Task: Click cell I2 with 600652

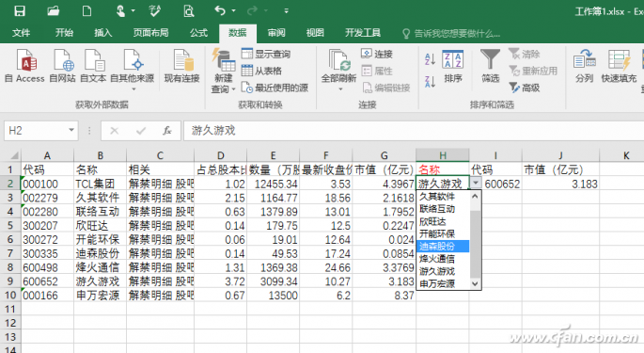Action: 495,184
